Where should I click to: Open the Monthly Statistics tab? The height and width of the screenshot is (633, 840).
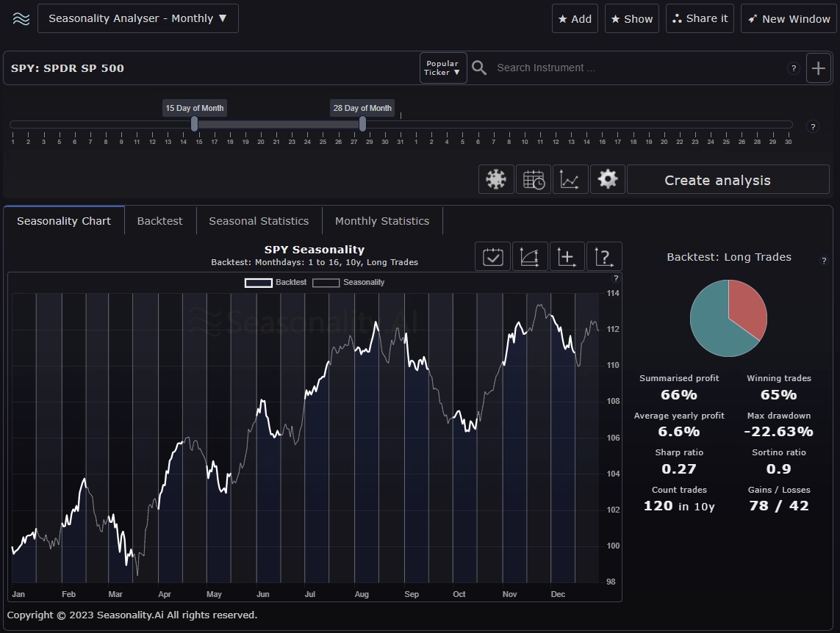381,220
